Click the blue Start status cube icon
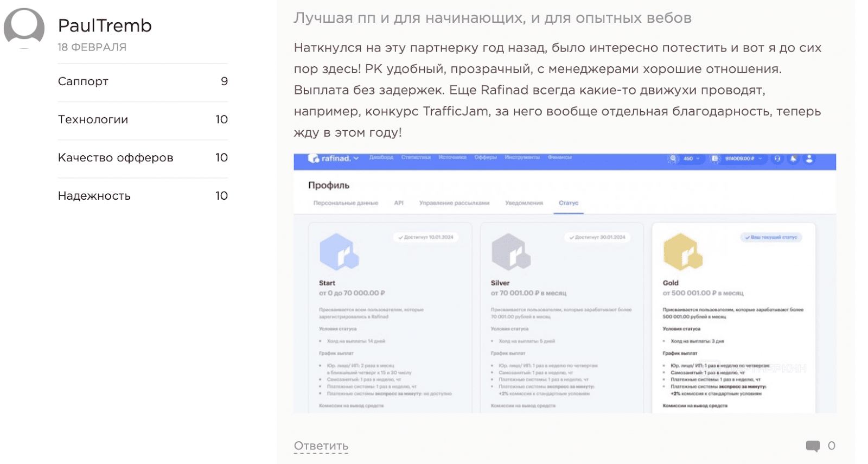868x464 pixels. click(x=339, y=252)
